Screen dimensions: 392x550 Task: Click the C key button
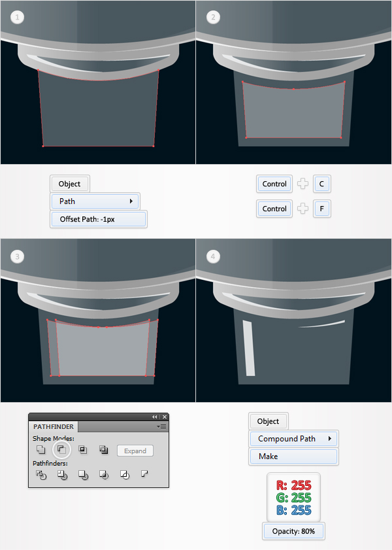[321, 184]
